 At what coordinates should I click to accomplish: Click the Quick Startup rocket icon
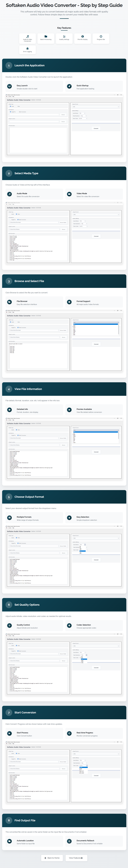coord(69,86)
